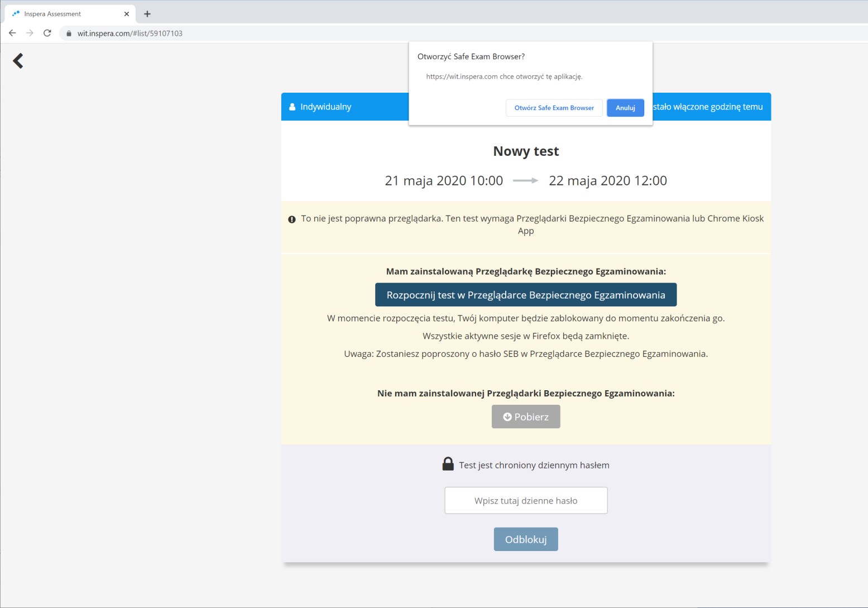The width and height of the screenshot is (868, 608).
Task: Click the browser back arrow
Action: 12,33
